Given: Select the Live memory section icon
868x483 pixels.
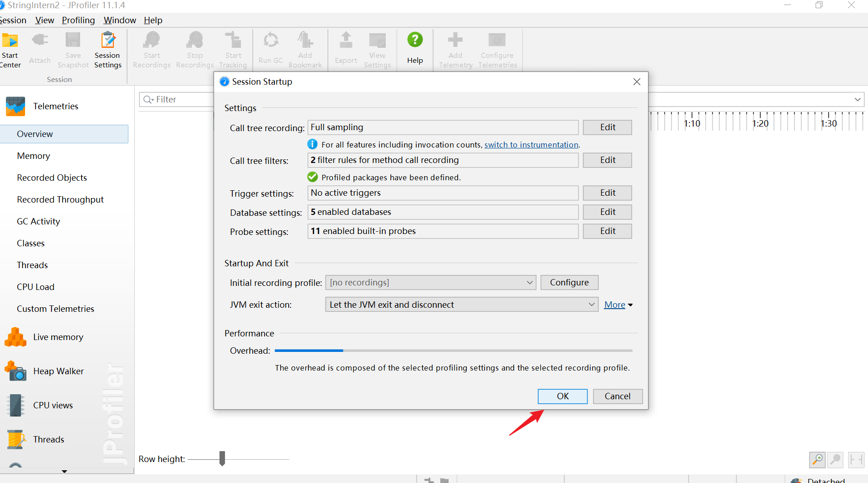Looking at the screenshot, I should coord(15,337).
